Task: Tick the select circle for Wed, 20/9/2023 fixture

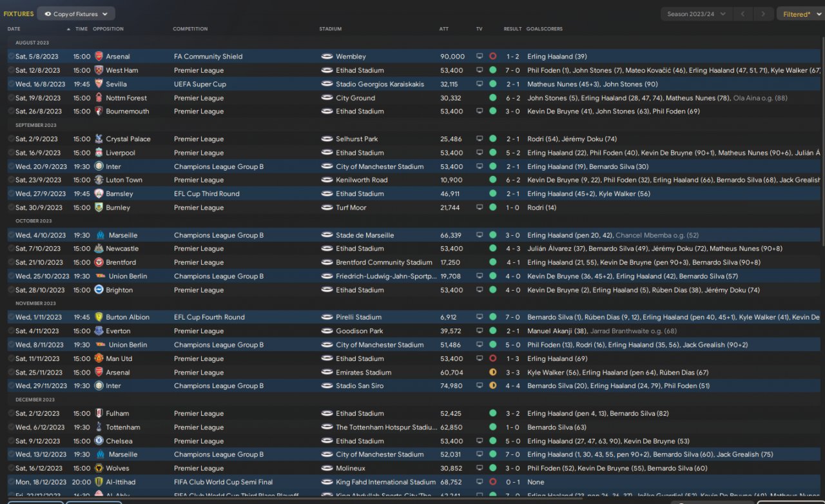Action: [11, 166]
